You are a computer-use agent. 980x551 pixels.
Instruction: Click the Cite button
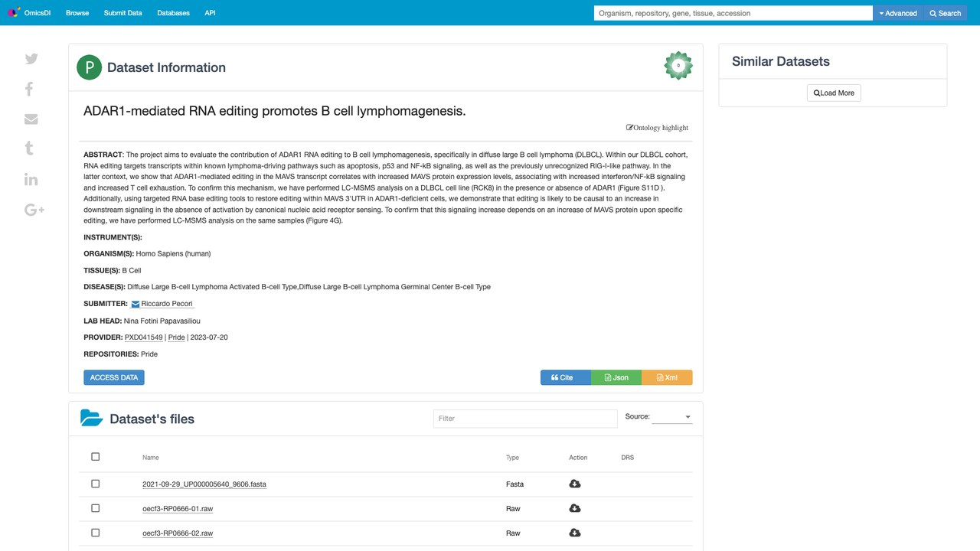tap(566, 377)
